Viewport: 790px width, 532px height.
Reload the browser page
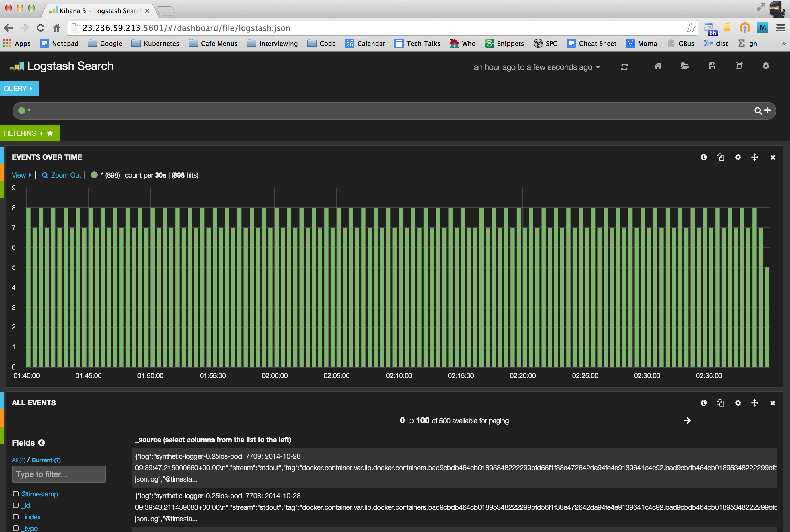tap(40, 28)
